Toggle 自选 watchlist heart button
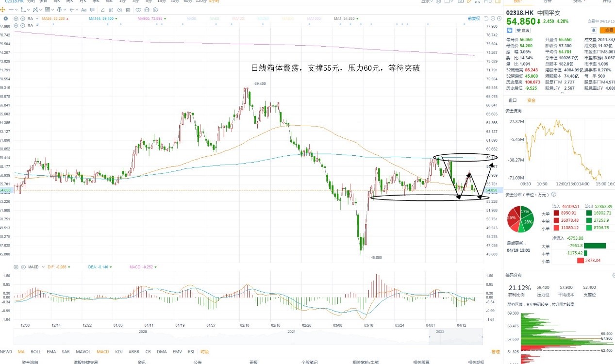The height and width of the screenshot is (364, 615). [523, 31]
